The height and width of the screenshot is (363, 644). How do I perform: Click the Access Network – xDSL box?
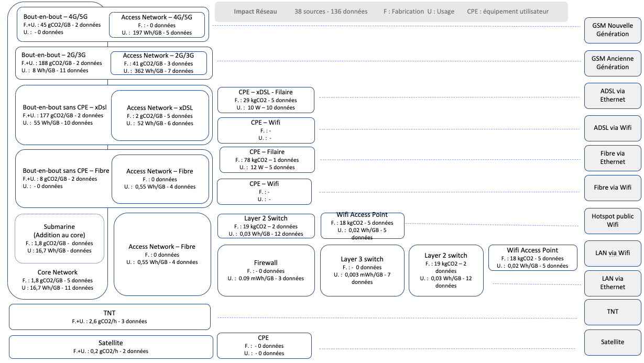160,115
